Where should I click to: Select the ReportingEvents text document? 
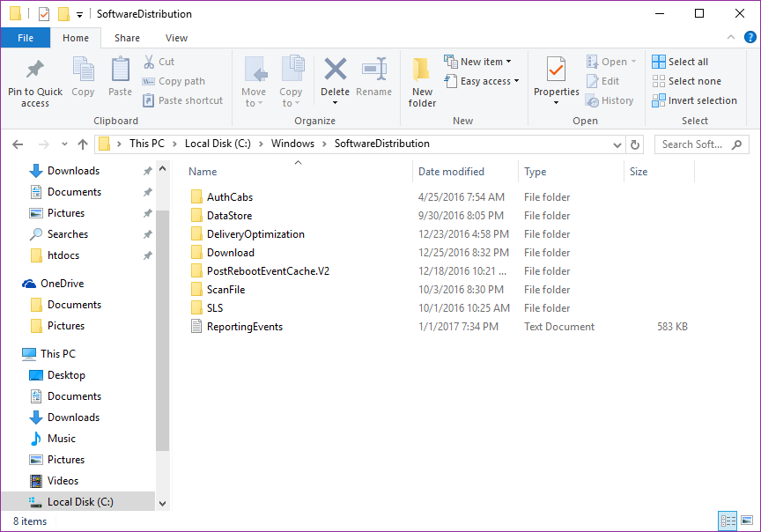point(236,327)
